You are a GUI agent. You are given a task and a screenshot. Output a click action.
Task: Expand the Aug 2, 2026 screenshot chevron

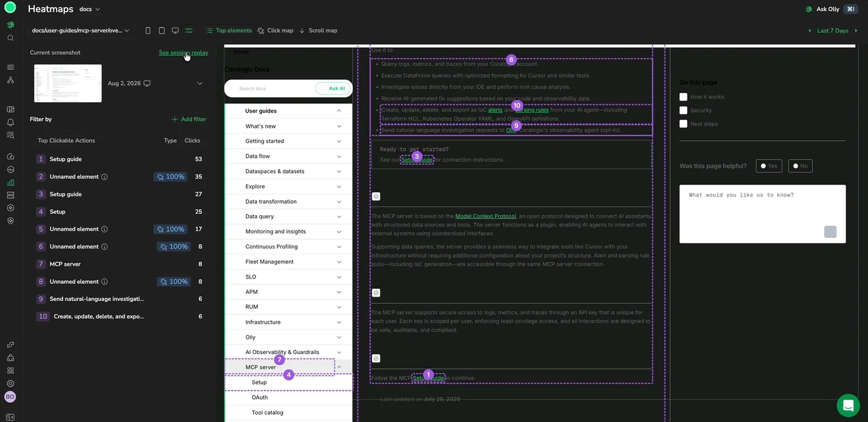tap(200, 83)
